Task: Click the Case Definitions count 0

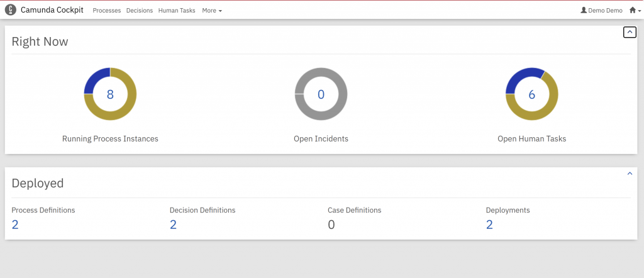Action: (x=331, y=225)
